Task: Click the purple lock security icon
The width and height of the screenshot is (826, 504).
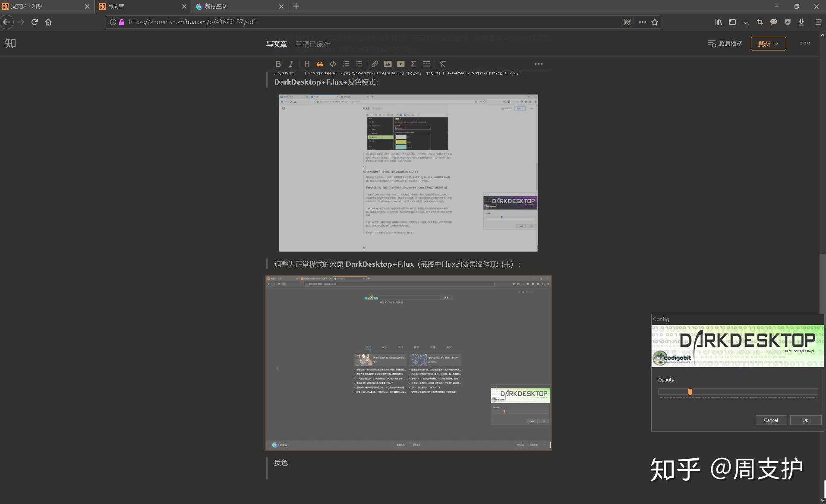Action: coord(122,22)
